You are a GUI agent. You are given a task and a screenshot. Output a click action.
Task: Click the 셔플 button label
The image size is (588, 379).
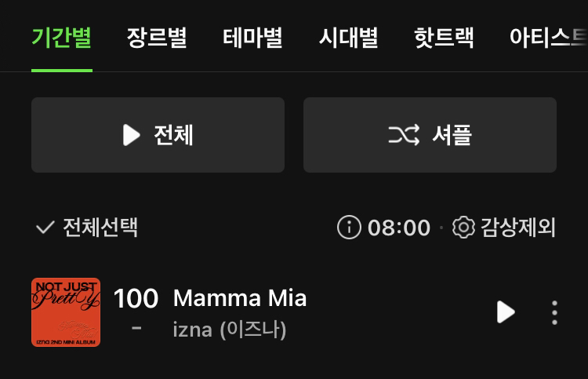tap(452, 135)
